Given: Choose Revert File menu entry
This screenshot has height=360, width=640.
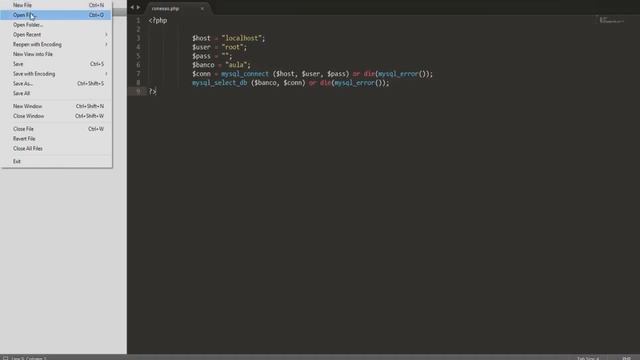Looking at the screenshot, I should pos(56,139).
